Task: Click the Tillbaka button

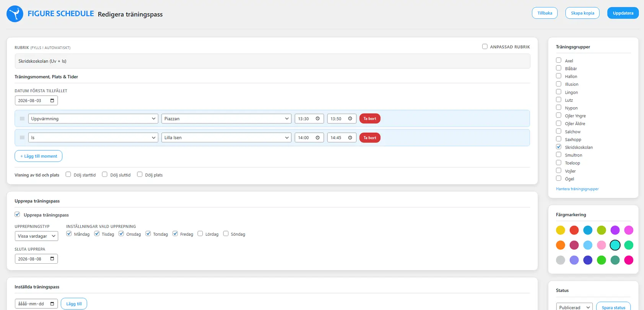Action: click(545, 13)
